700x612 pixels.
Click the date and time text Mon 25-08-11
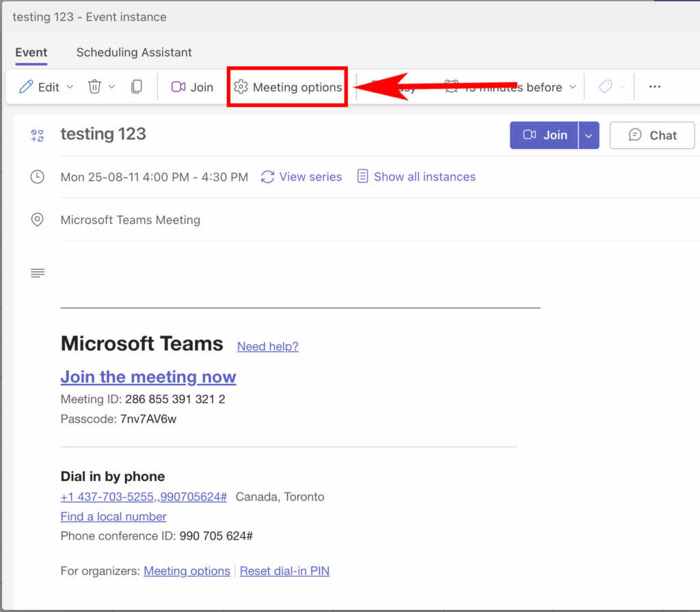click(x=154, y=177)
